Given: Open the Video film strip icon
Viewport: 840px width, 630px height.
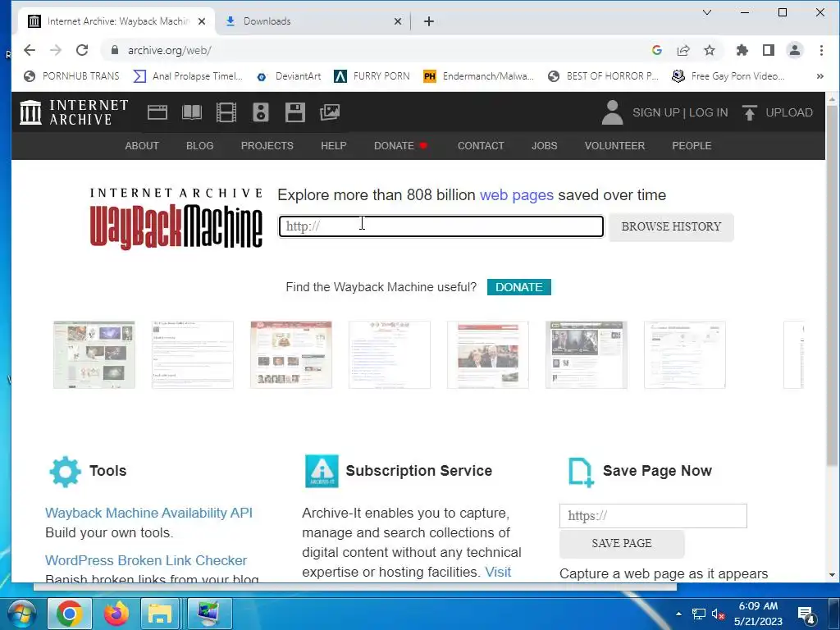Looking at the screenshot, I should pyautogui.click(x=226, y=112).
